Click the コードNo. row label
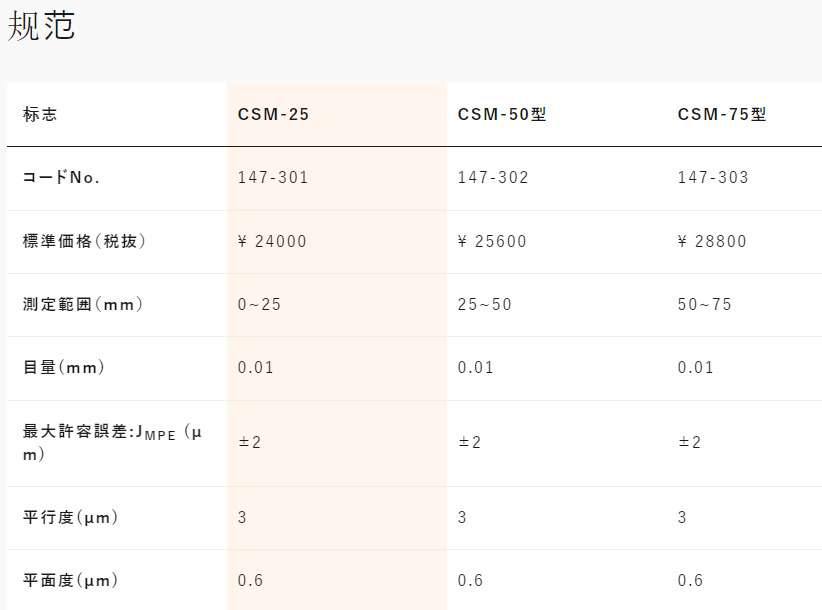 (x=61, y=178)
